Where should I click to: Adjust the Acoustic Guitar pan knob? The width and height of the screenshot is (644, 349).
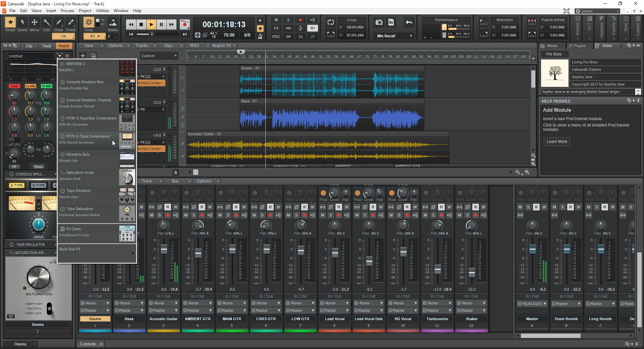[x=163, y=226]
